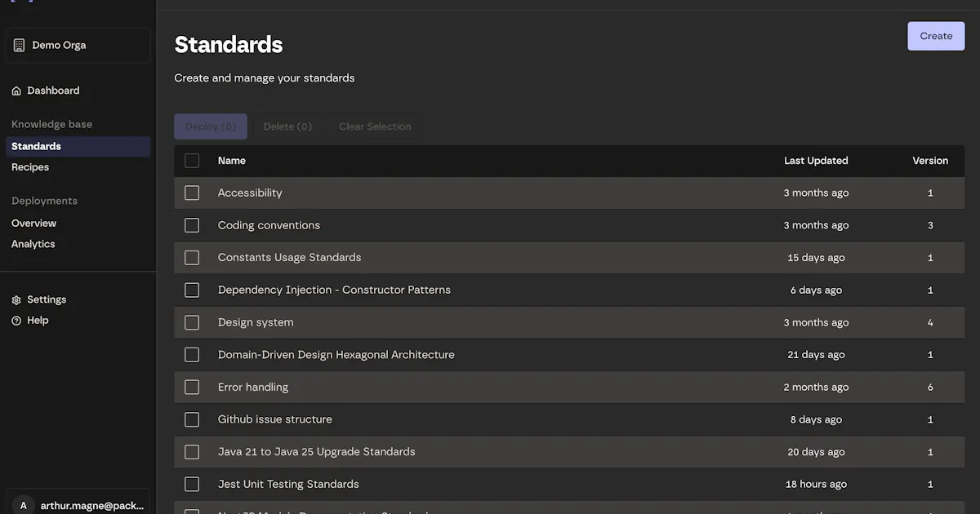Click the Knowledge base section label
Screen dimensions: 980x514
click(51, 124)
